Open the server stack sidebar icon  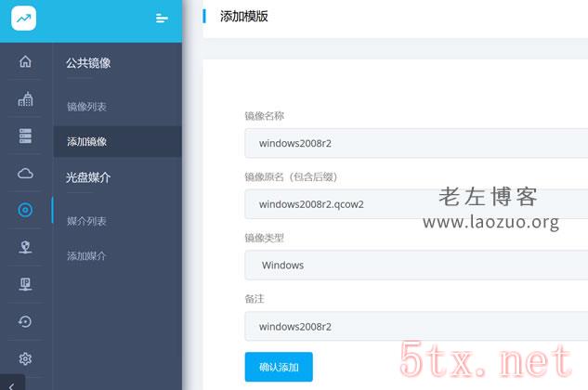click(x=25, y=136)
